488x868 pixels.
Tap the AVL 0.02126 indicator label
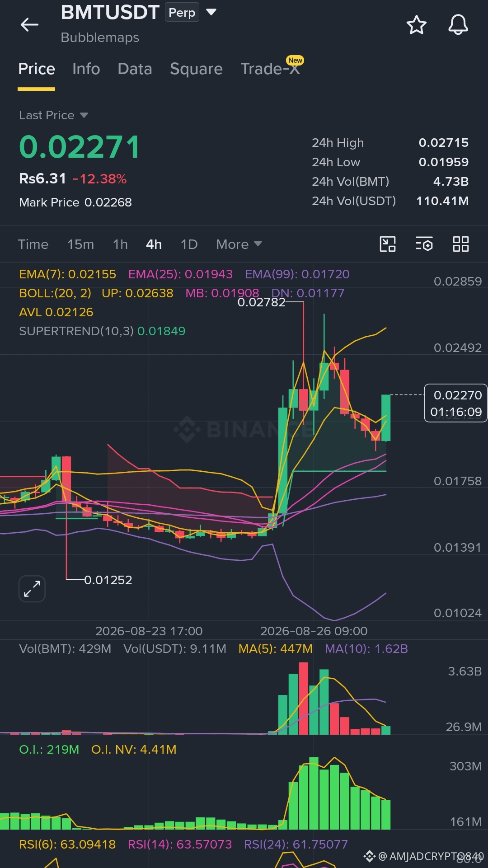click(56, 312)
